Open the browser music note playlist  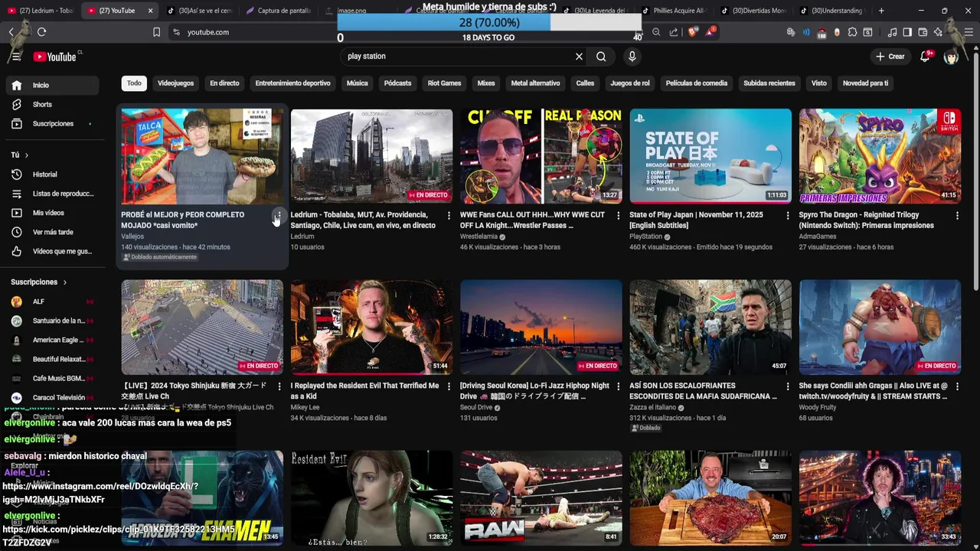[x=892, y=32]
